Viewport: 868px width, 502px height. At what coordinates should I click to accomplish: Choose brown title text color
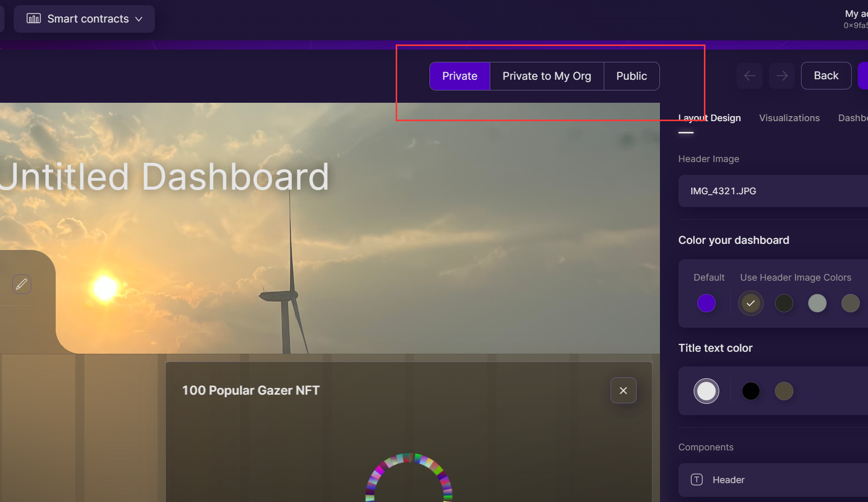[784, 391]
